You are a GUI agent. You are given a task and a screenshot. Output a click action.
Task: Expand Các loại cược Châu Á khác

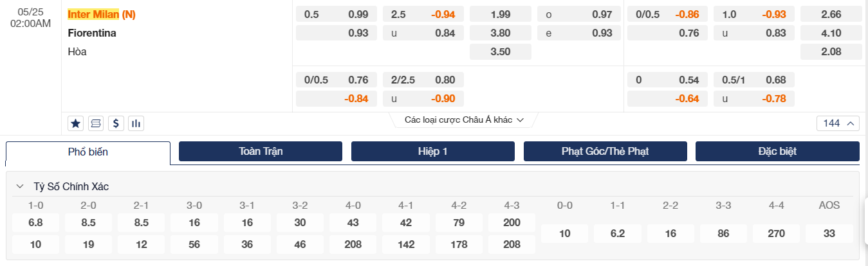[464, 120]
